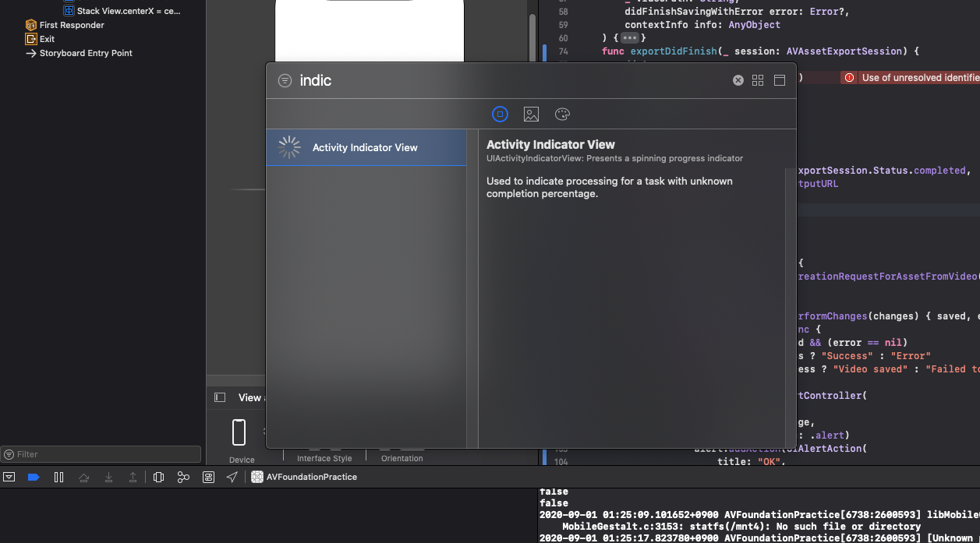Clear the 'indic' library search text
The height and width of the screenshot is (543, 980).
(738, 80)
